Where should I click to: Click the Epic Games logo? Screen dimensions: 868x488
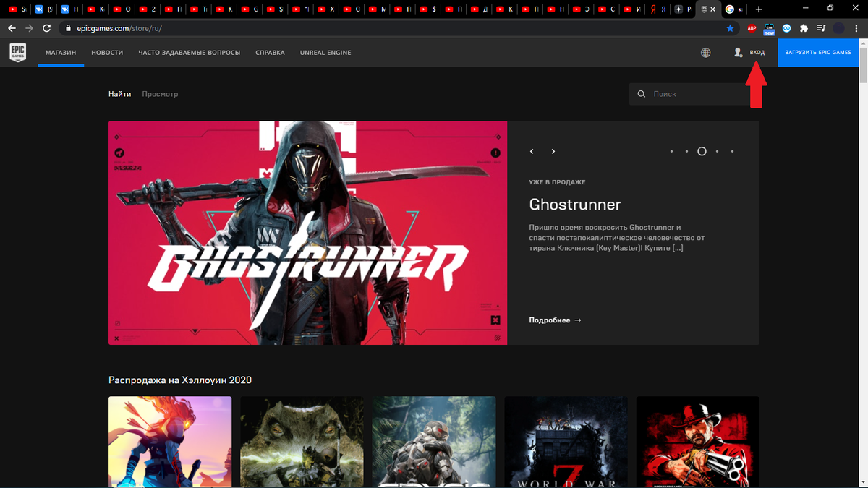(x=18, y=53)
